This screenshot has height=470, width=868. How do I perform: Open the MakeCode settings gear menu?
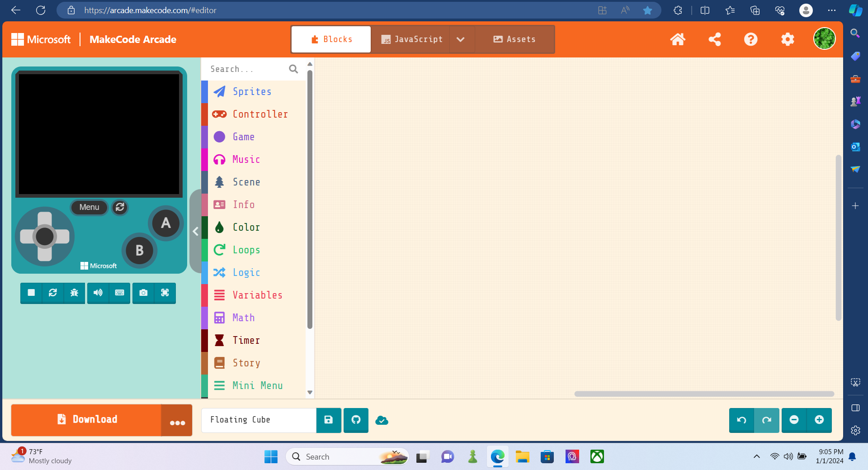click(788, 39)
